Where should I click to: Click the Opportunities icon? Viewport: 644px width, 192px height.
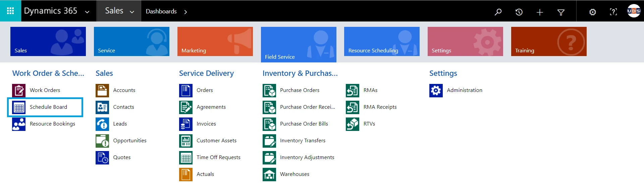(x=102, y=141)
